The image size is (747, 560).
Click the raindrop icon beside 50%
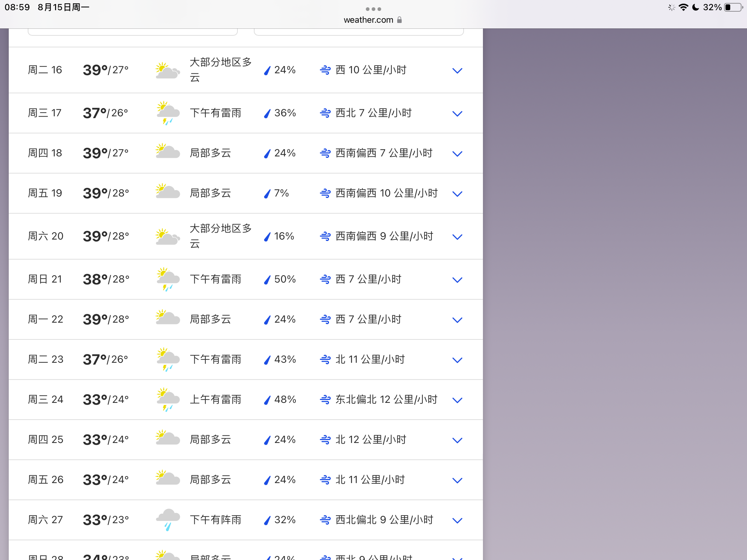pos(267,280)
